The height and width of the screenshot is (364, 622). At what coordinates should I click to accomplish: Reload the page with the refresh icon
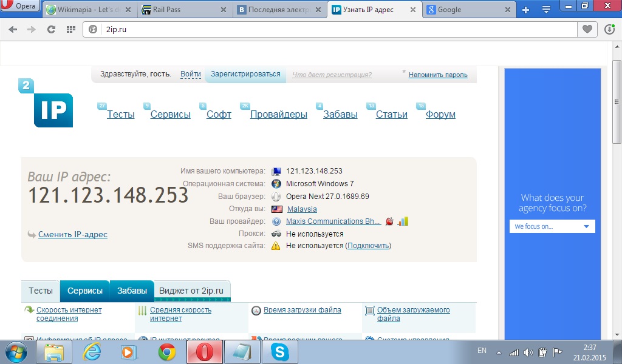coord(51,29)
